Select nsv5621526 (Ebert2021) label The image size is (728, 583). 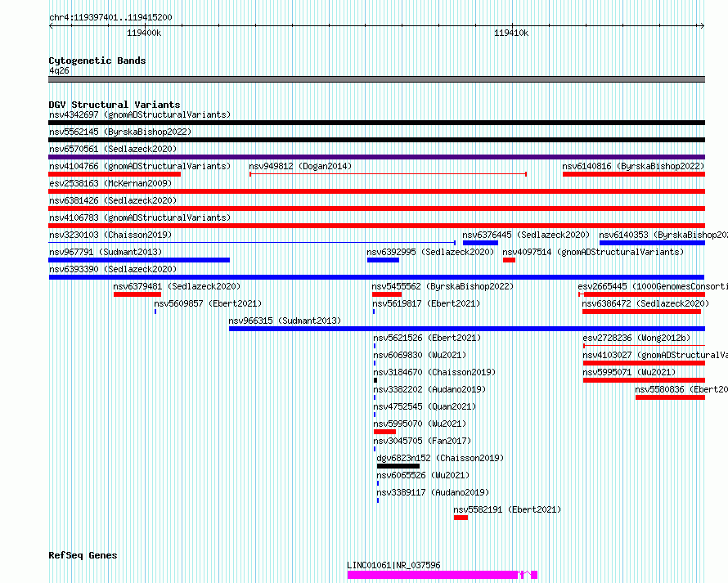tap(427, 338)
